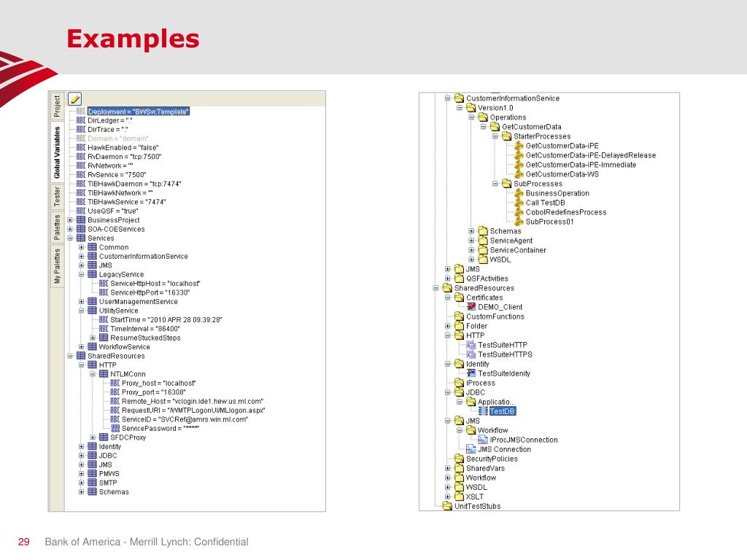Image resolution: width=747 pixels, height=560 pixels.
Task: Click the SecurityPolicies folder icon
Action: point(460,459)
